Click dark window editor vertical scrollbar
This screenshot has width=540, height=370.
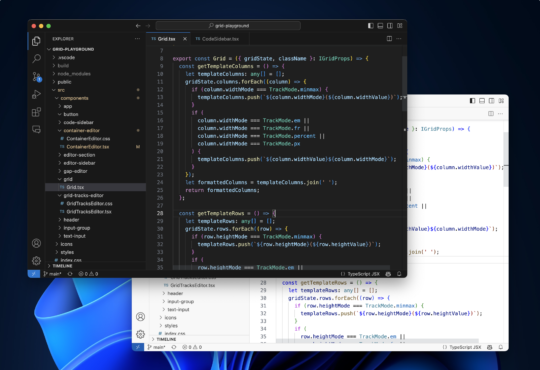click(404, 84)
